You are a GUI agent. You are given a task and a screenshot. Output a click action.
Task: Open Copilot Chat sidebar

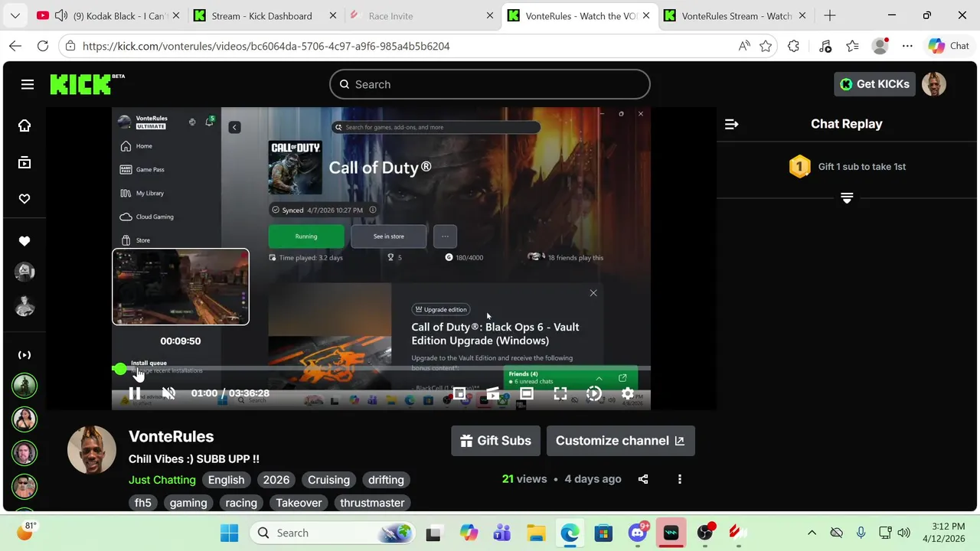949,46
